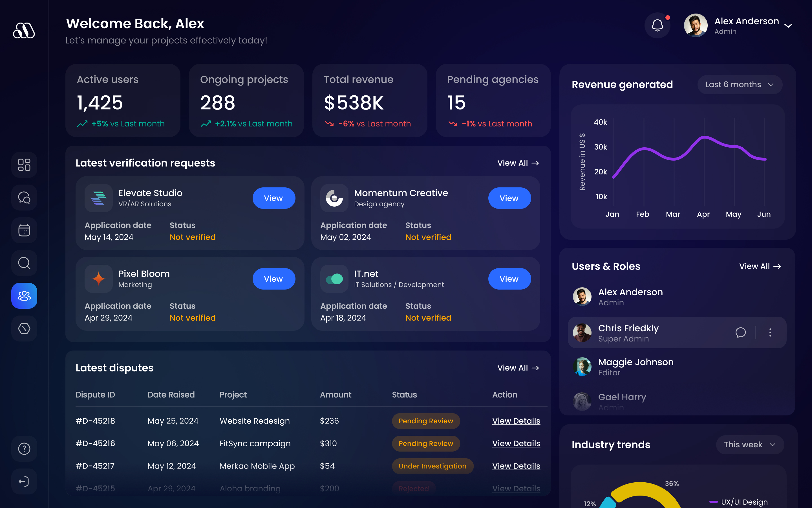Click the Total revenue card

(x=370, y=100)
